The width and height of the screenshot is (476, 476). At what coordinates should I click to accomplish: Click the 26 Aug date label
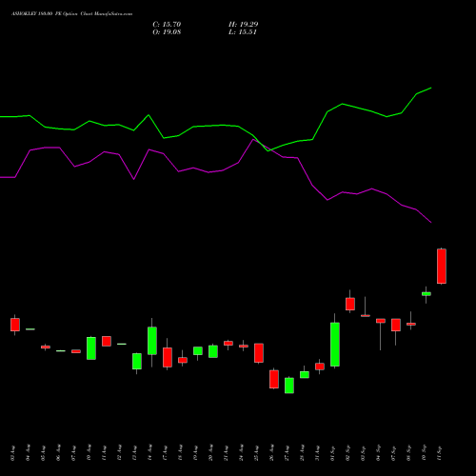point(271,453)
